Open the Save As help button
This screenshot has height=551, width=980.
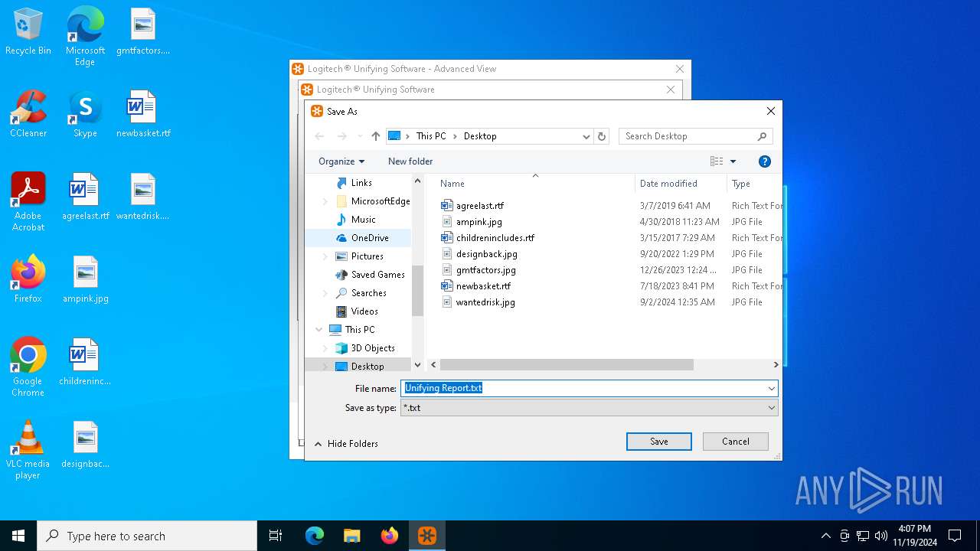pos(764,161)
